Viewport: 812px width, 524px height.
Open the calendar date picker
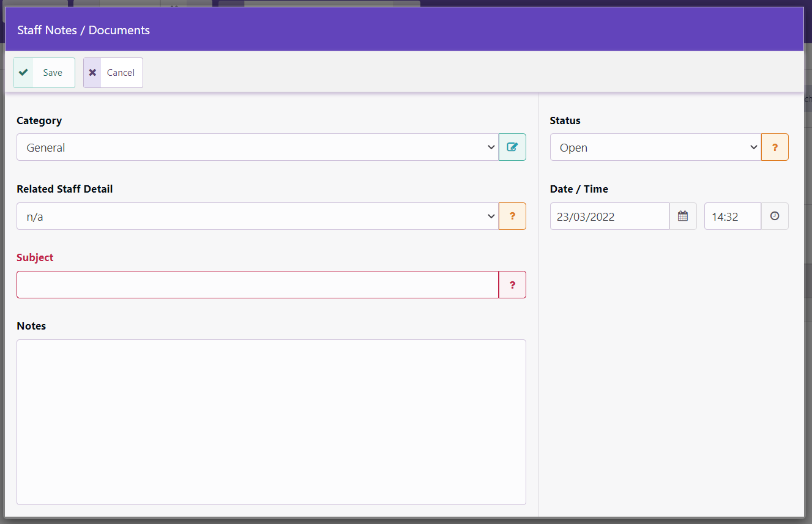coord(683,216)
